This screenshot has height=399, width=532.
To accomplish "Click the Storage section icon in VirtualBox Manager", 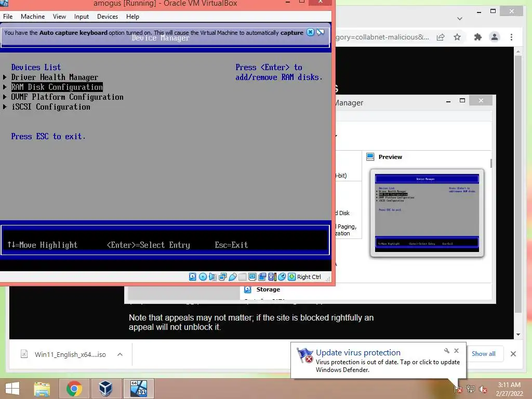I will pos(248,289).
